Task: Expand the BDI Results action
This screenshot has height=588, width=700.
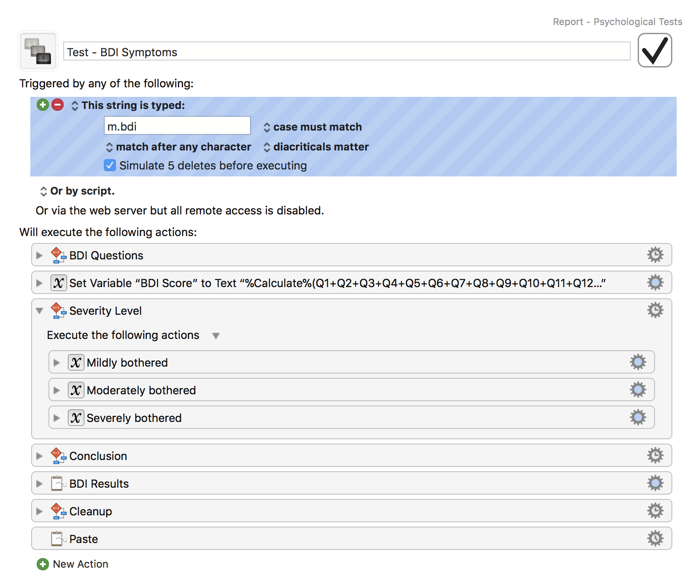Action: (39, 483)
